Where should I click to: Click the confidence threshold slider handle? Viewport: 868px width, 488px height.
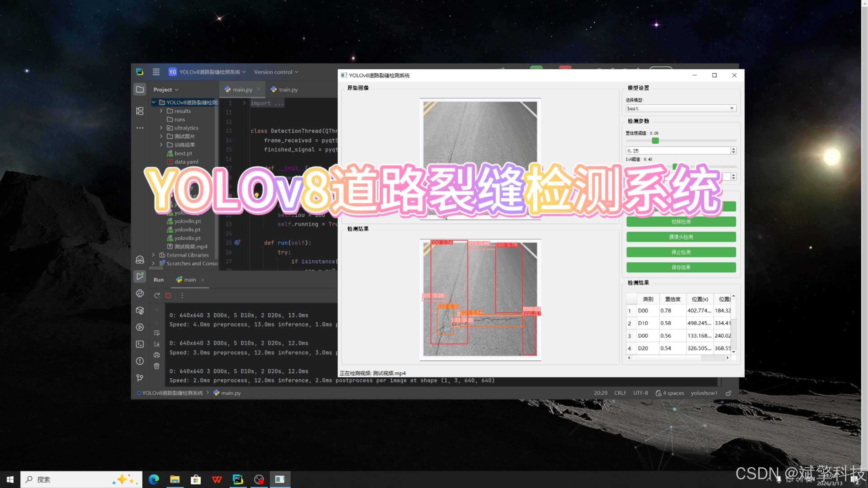655,141
